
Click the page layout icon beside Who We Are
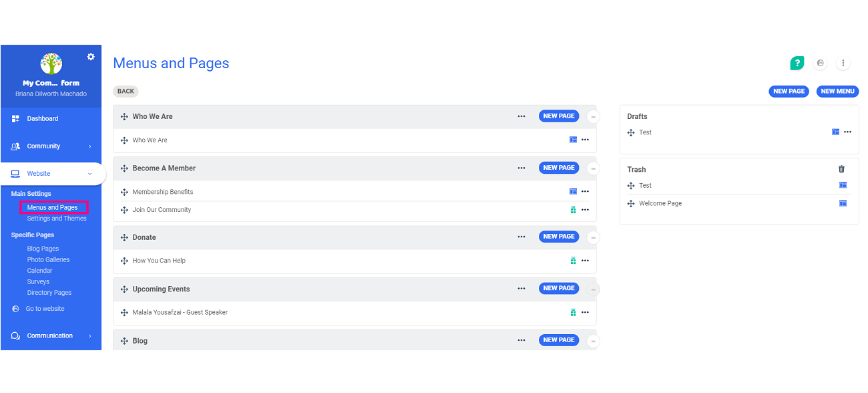573,140
